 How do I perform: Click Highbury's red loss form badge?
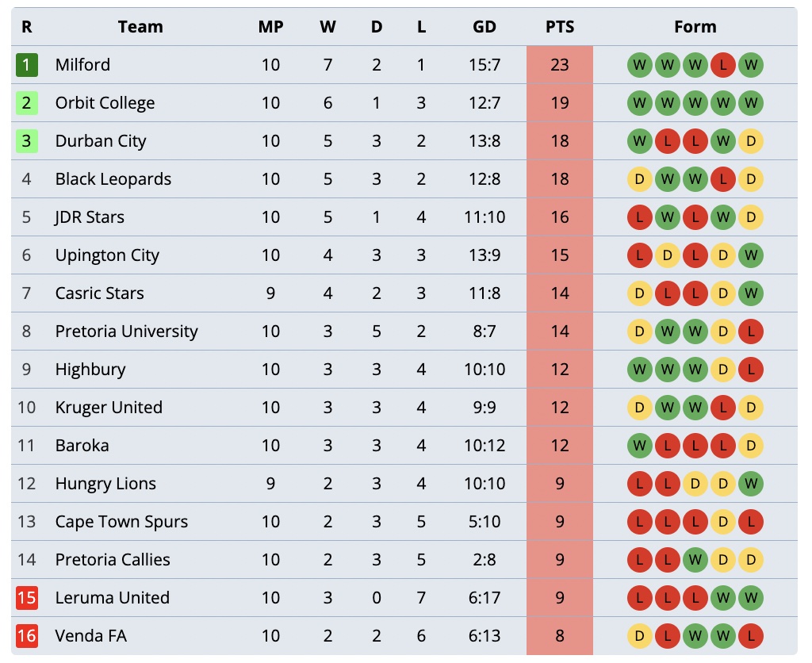coord(751,370)
